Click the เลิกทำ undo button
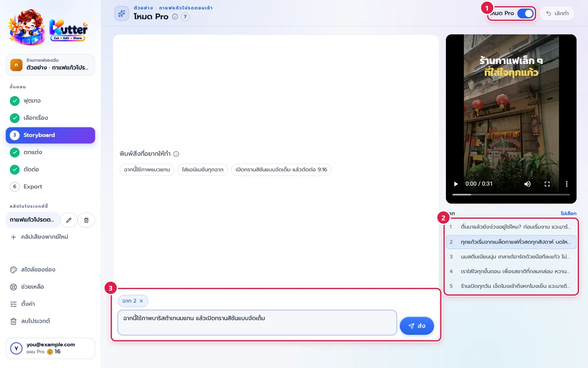 pyautogui.click(x=557, y=13)
